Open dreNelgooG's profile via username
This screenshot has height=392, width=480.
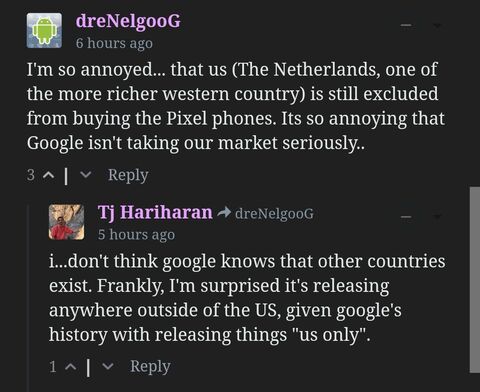128,21
